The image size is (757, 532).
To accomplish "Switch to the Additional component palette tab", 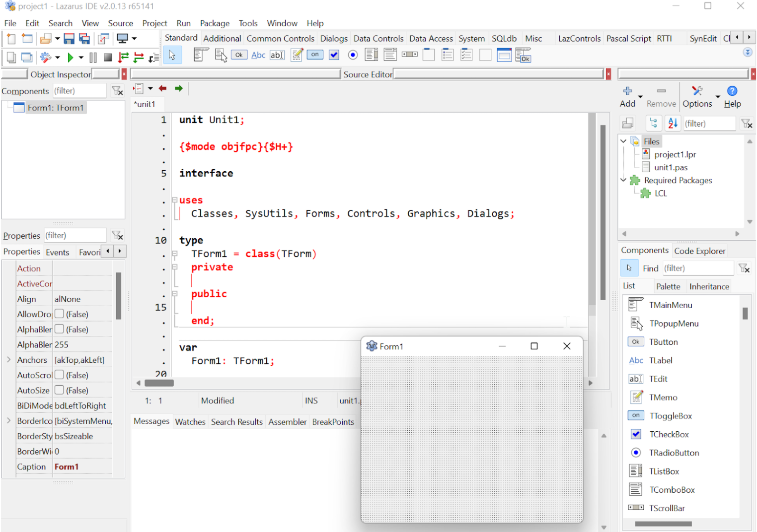I will (222, 38).
